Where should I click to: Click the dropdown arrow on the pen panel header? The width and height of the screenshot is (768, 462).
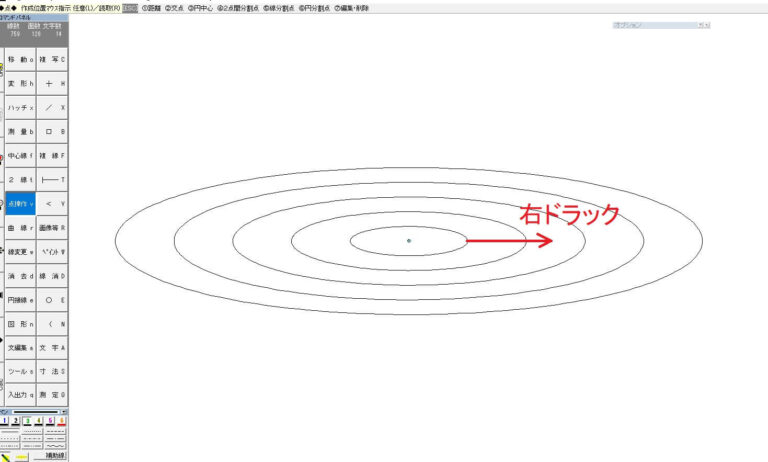pyautogui.click(x=64, y=412)
